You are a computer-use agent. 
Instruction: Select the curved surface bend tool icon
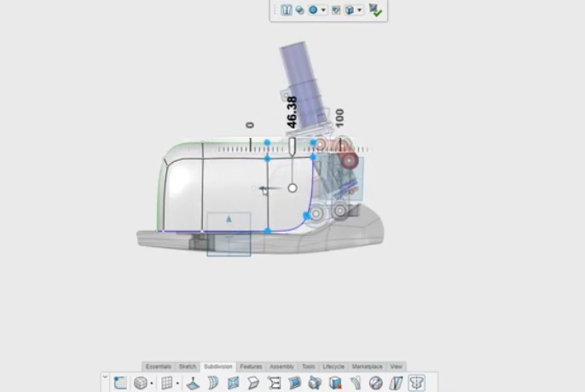pyautogui.click(x=212, y=383)
